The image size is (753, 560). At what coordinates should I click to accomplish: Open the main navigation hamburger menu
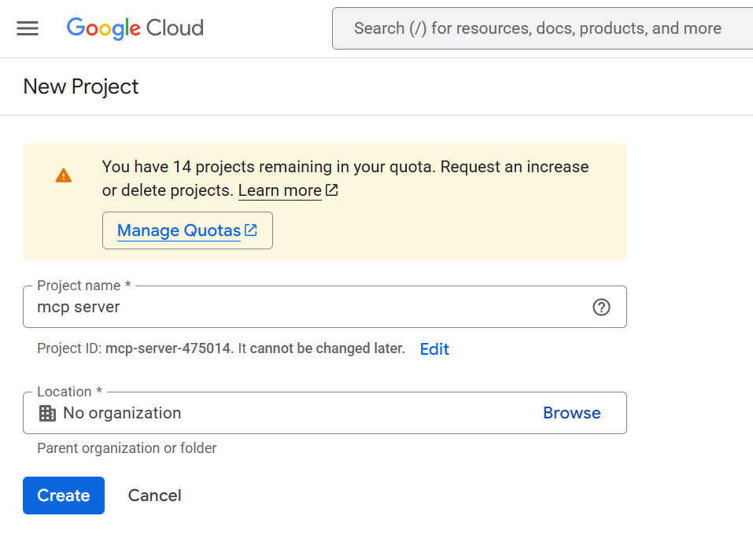(x=28, y=28)
